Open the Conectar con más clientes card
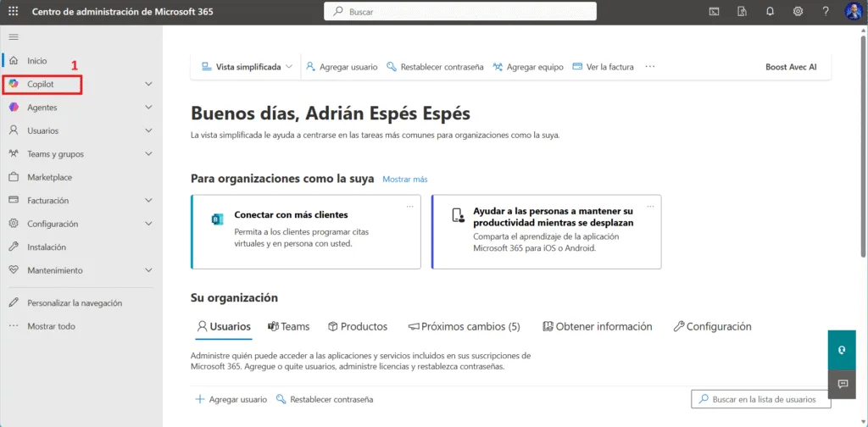 (305, 232)
